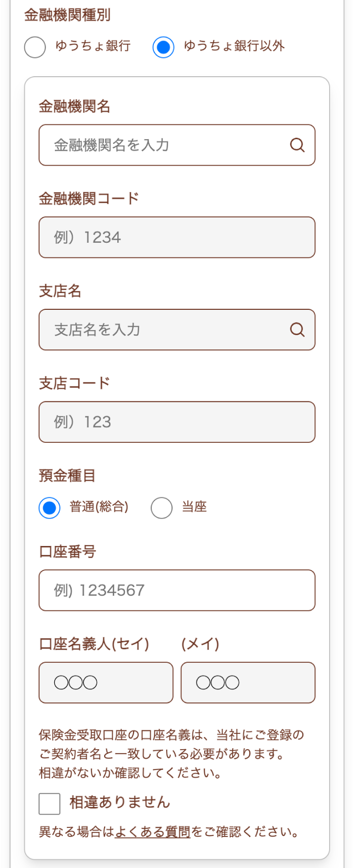Click the 口座名義人 セイ name field

[106, 682]
